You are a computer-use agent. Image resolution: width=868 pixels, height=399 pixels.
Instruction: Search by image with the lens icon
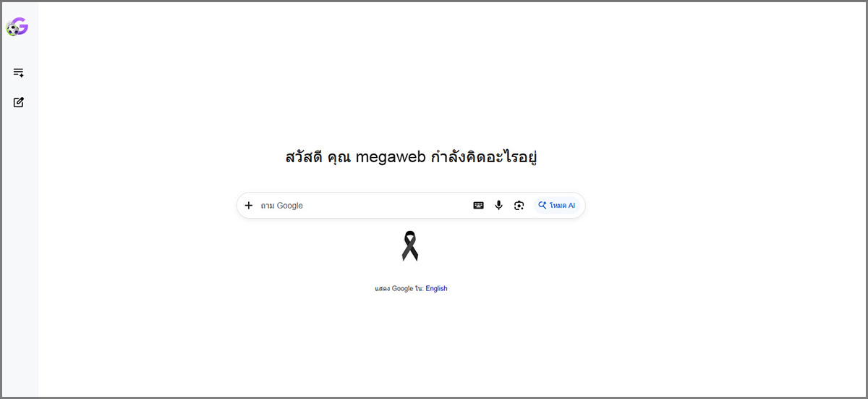pyautogui.click(x=519, y=206)
